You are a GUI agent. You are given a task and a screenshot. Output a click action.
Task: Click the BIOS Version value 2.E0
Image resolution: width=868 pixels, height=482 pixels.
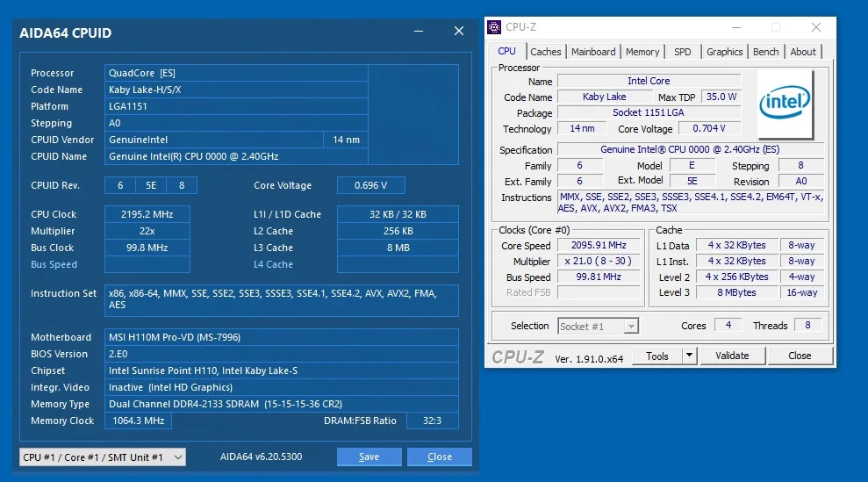coord(282,354)
